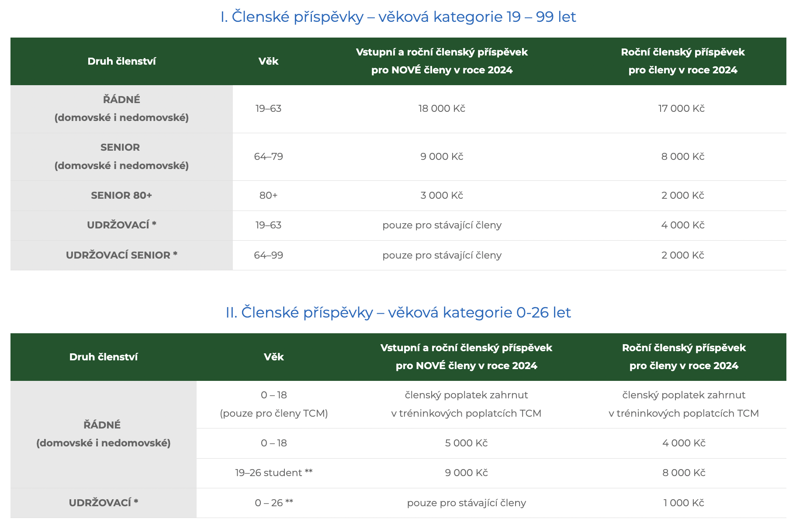Click 'pouze pro stávající členy' in the 0 – 26 row
The width and height of the screenshot is (803, 532).
(466, 503)
